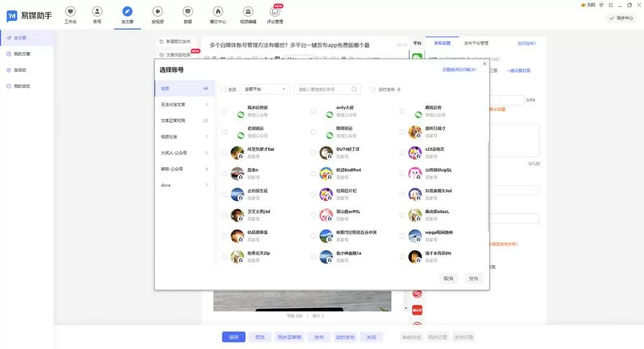
Task: Click the info icon beside 定时发布
Action: pos(399,89)
